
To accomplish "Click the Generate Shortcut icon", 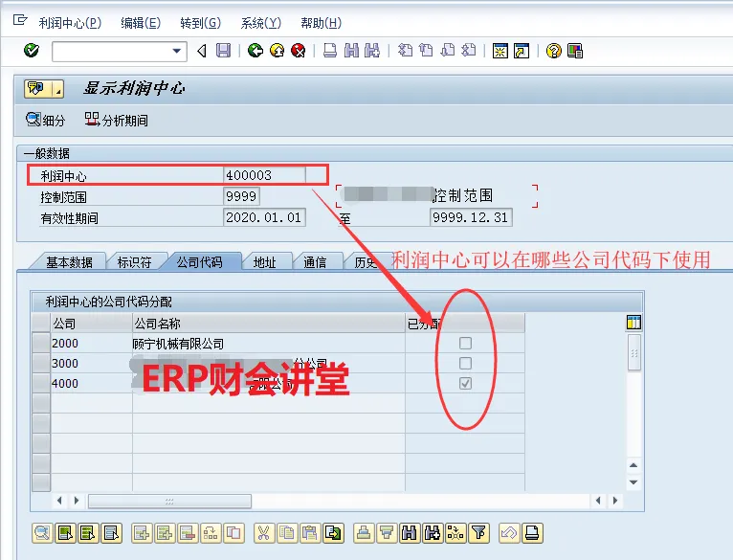I will 522,51.
